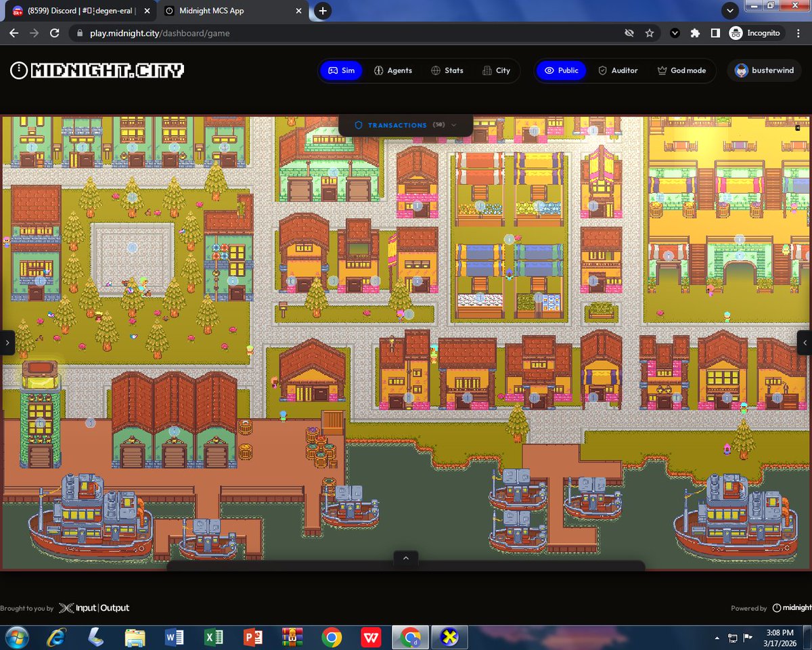Open the City tab
This screenshot has height=650, width=812.
[496, 70]
